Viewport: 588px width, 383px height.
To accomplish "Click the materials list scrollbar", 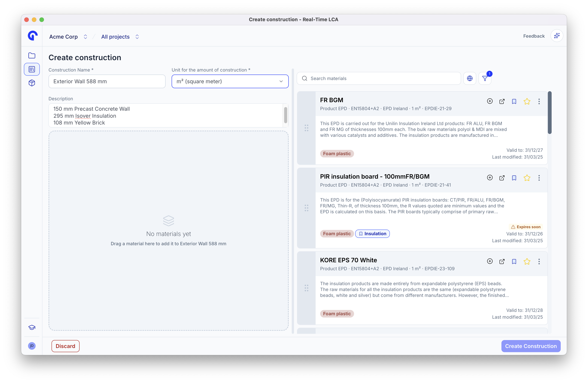I will 550,113.
